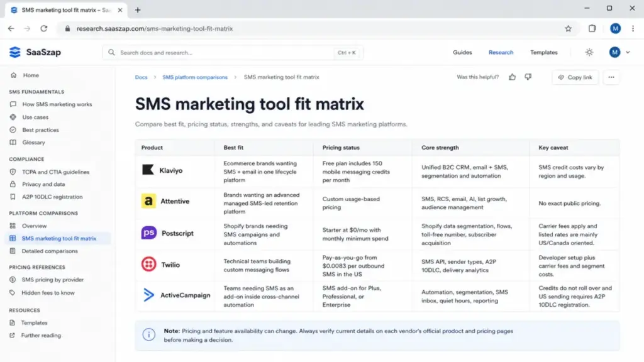Open Home in the sidebar

click(x=31, y=75)
